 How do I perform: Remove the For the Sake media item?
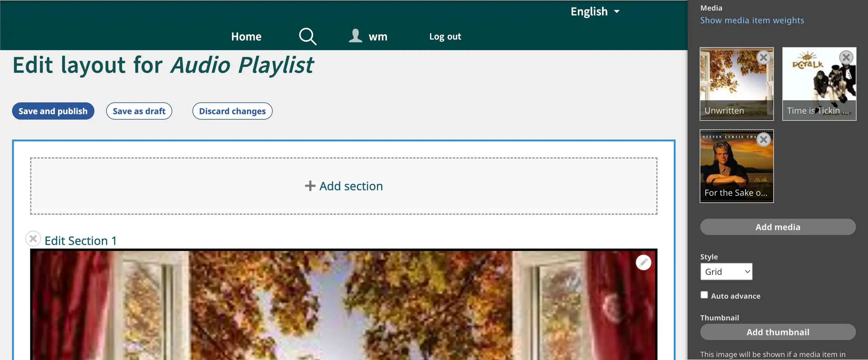[x=764, y=139]
